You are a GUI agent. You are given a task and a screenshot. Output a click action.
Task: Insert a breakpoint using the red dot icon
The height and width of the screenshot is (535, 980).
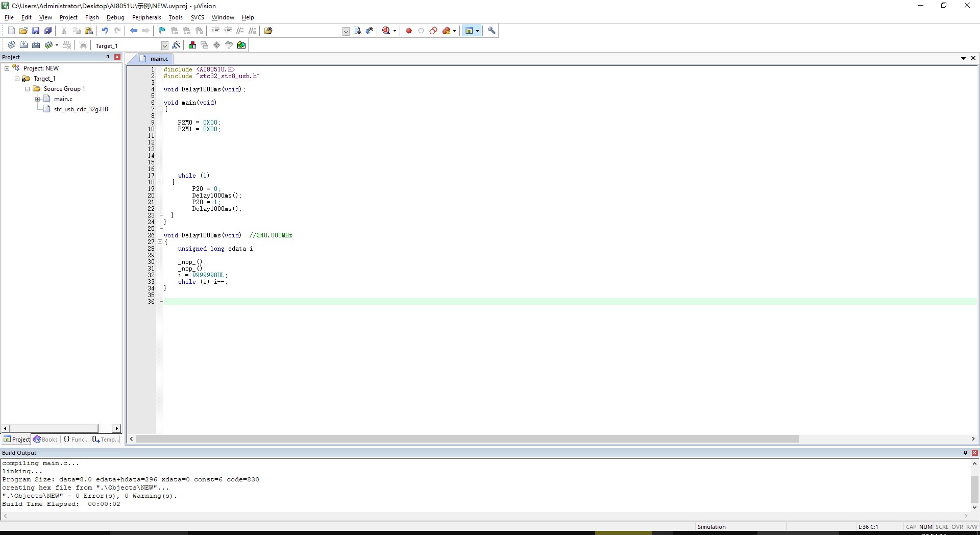pyautogui.click(x=409, y=31)
